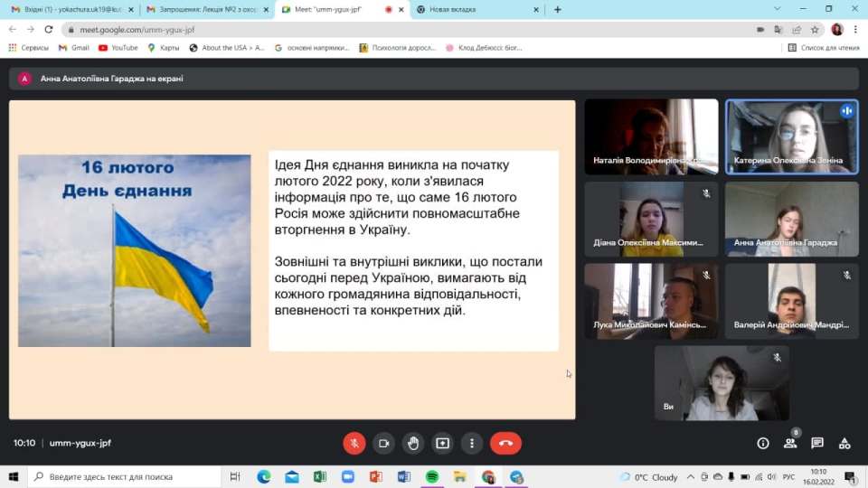Click the camera indicator icon in address bar

click(x=760, y=29)
